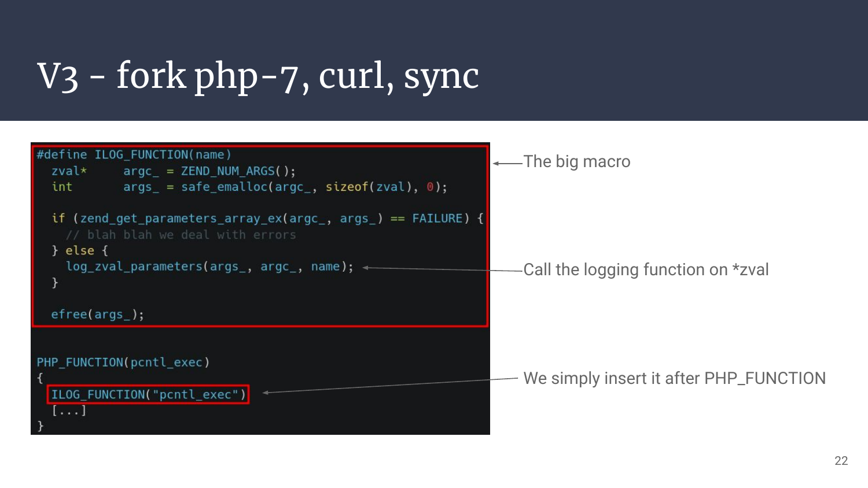Click the '} else {' code line
Screen dimensions: 868x488
pos(80,250)
